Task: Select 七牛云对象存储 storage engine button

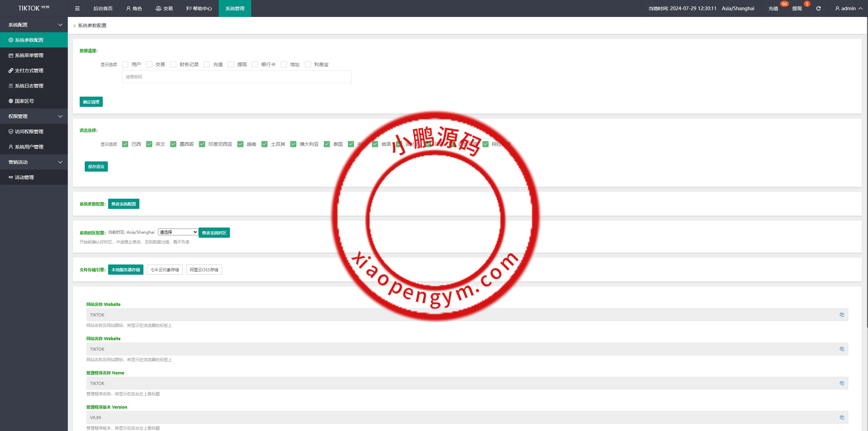Action: [x=164, y=270]
